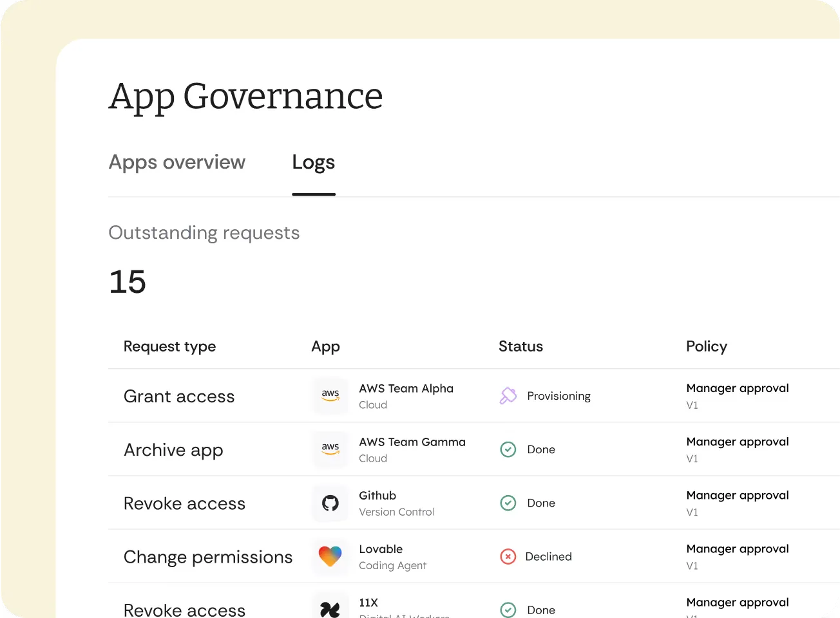Click the App Governance page title
The width and height of the screenshot is (840, 618).
coord(245,97)
